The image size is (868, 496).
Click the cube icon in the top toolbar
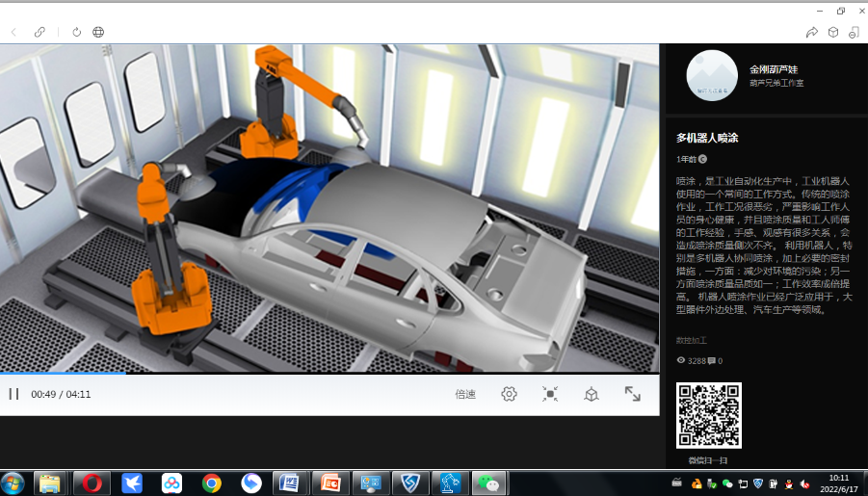pos(833,32)
